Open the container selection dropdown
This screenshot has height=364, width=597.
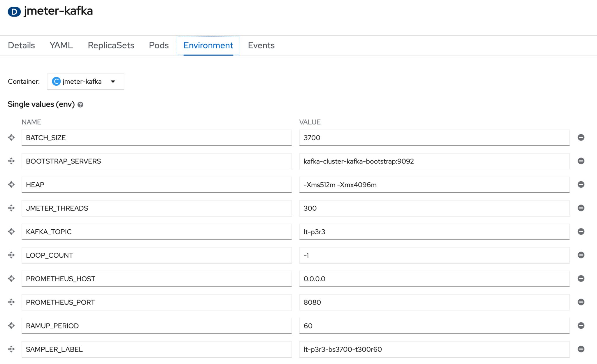pos(113,81)
